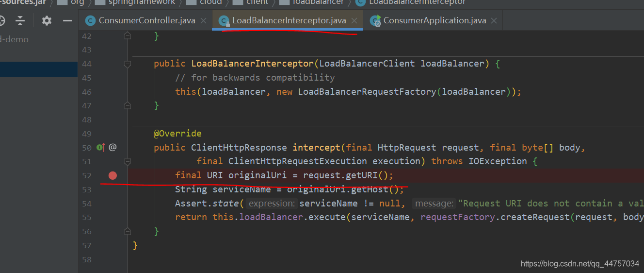Collapse the fold marker at line 56

[x=128, y=231]
